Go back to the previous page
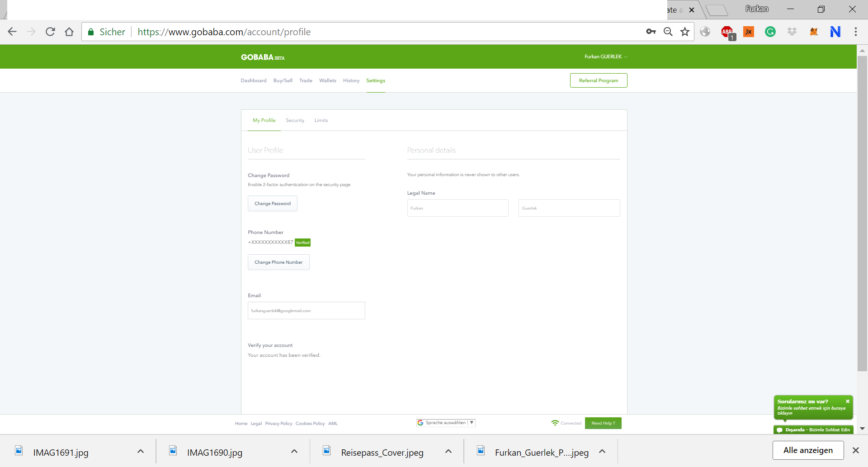The image size is (868, 467). pos(12,32)
